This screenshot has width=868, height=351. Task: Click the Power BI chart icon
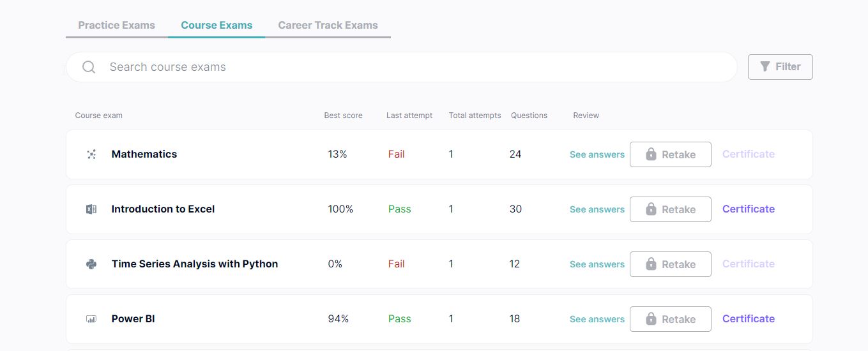(x=91, y=319)
